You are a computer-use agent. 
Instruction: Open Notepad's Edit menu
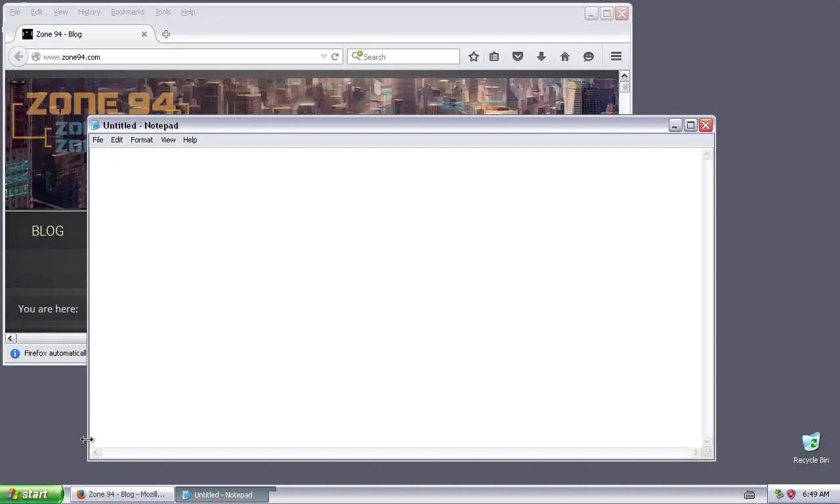117,140
